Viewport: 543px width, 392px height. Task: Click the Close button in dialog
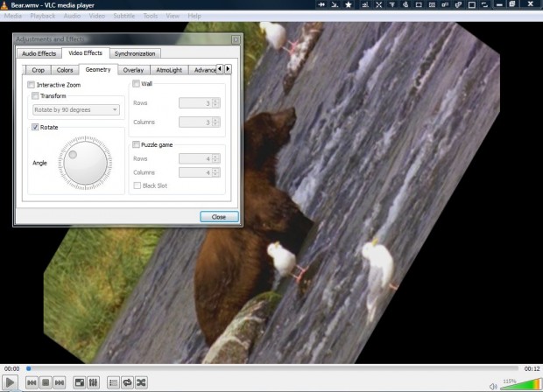tap(219, 217)
